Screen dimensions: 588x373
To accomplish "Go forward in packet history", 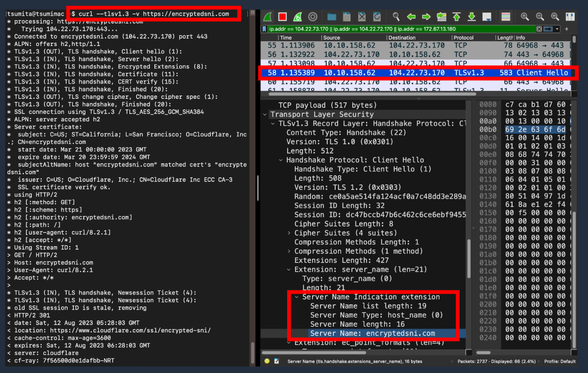I will (426, 17).
